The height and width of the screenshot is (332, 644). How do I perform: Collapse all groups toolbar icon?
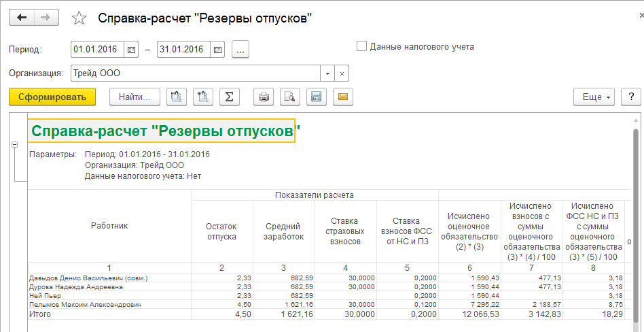[203, 97]
